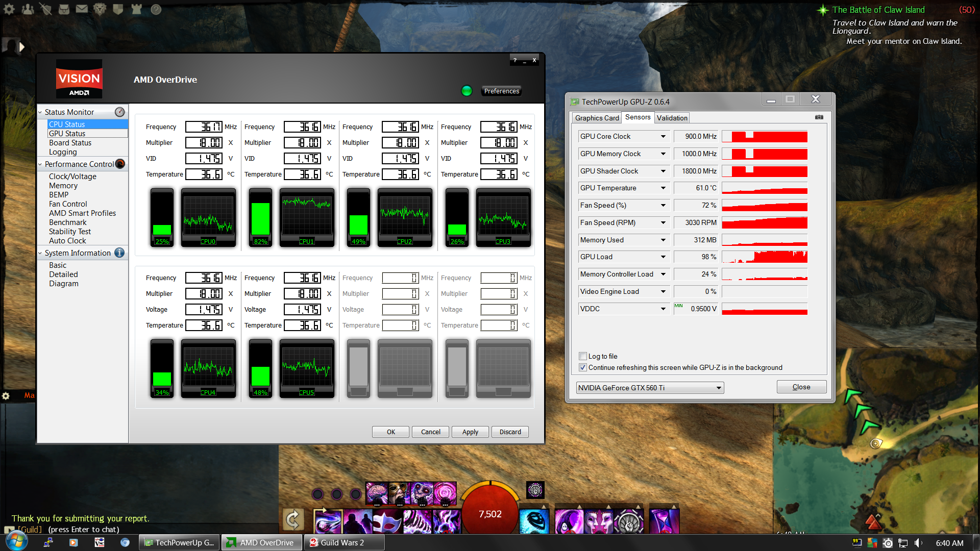Select Clock/Voltage in Performance Control
Viewport: 980px width, 551px height.
(x=72, y=177)
